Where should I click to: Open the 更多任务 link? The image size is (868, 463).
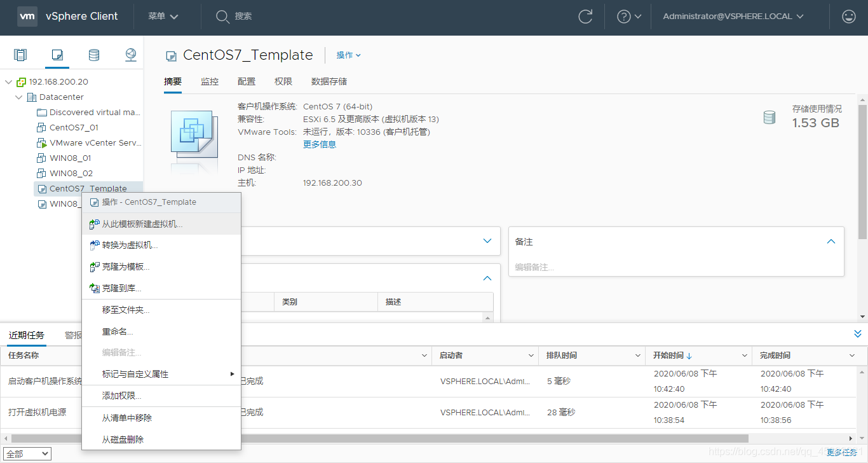[843, 452]
